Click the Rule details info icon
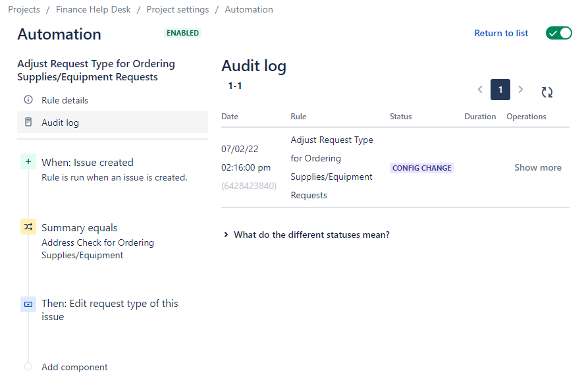Viewport: 588px width, 390px height. (x=28, y=99)
